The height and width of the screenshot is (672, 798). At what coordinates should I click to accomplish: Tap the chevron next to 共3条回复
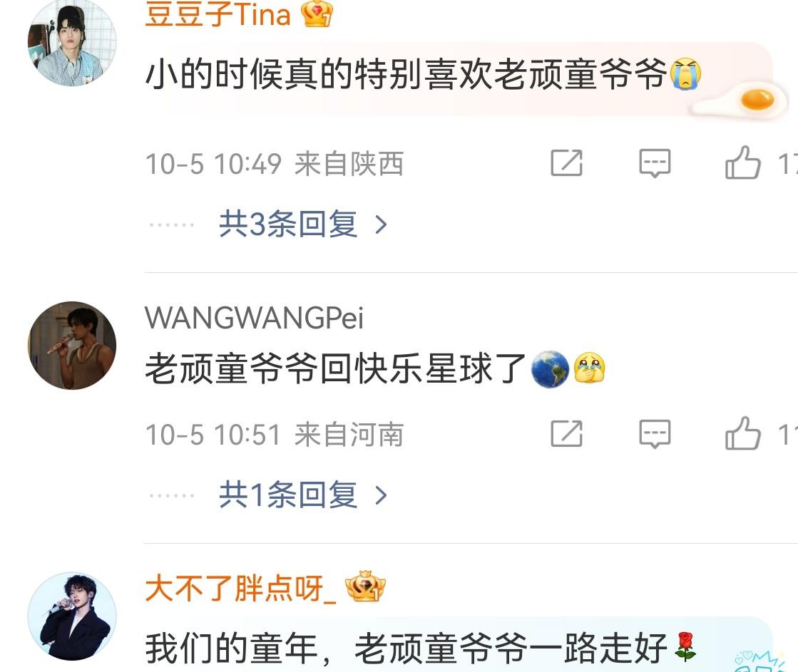pos(381,224)
